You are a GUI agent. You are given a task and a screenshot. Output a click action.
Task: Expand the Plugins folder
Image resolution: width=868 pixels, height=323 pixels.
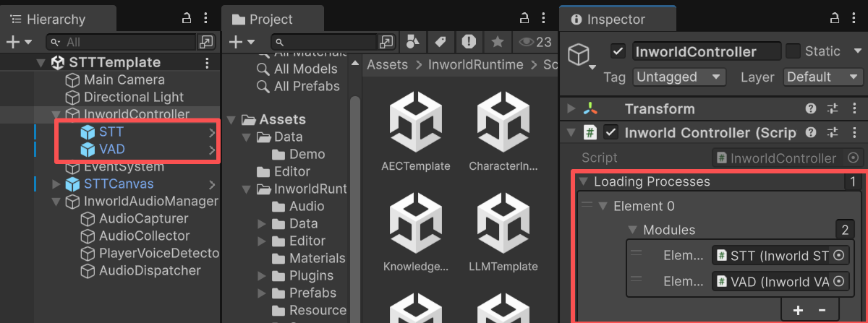pyautogui.click(x=262, y=275)
